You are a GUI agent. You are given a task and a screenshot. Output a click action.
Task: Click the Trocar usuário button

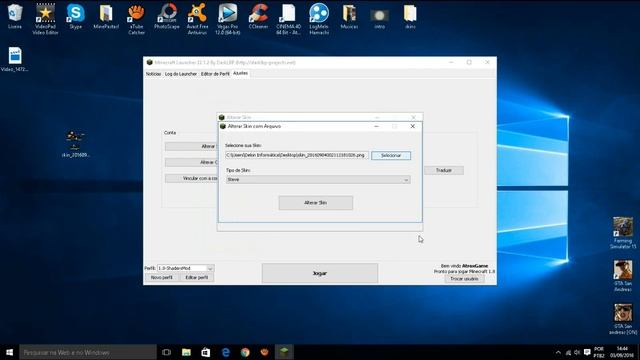(x=464, y=279)
